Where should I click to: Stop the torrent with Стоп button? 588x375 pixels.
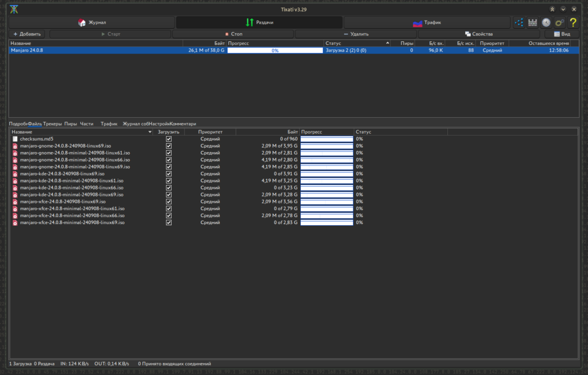click(x=234, y=34)
